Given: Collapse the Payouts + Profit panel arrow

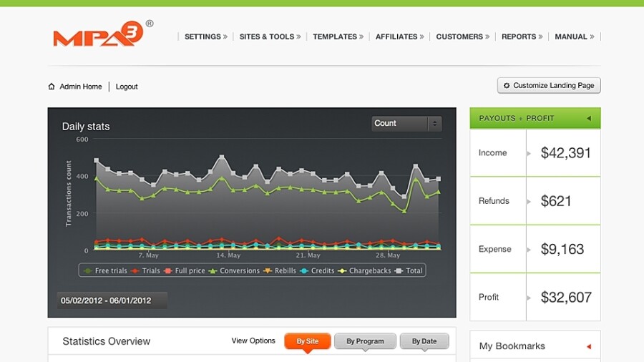Looking at the screenshot, I should click(588, 118).
